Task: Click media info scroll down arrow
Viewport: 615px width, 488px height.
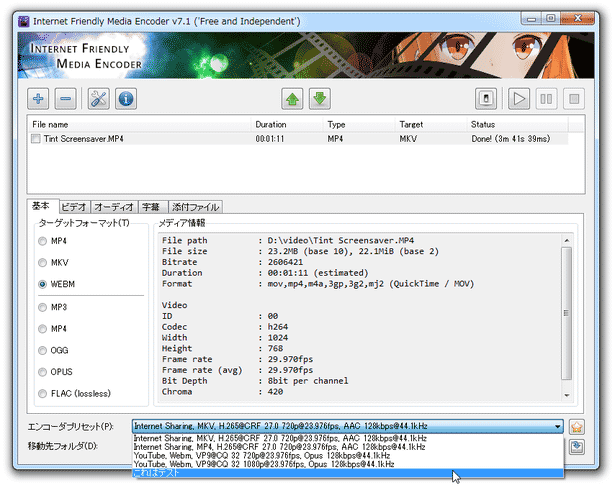Action: [566, 395]
